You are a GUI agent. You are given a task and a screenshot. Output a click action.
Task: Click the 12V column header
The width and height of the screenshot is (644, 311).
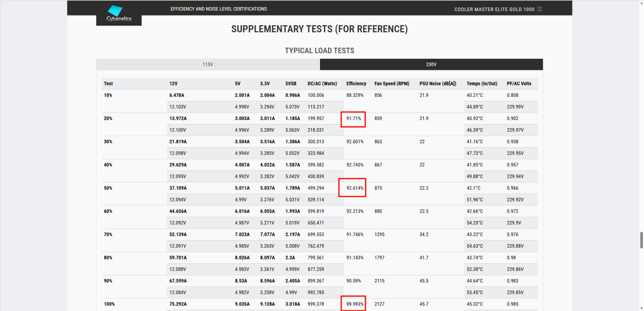(x=174, y=83)
